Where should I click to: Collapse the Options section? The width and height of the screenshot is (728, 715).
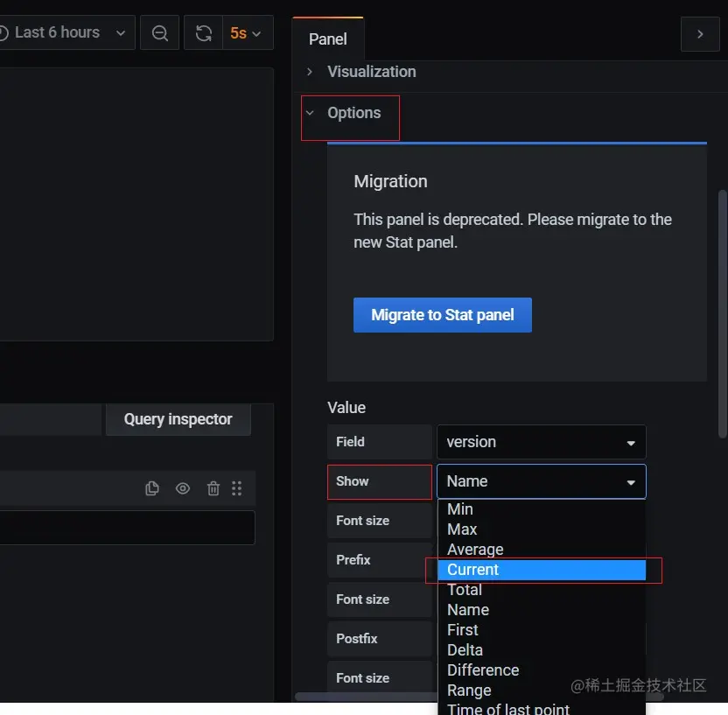(344, 113)
